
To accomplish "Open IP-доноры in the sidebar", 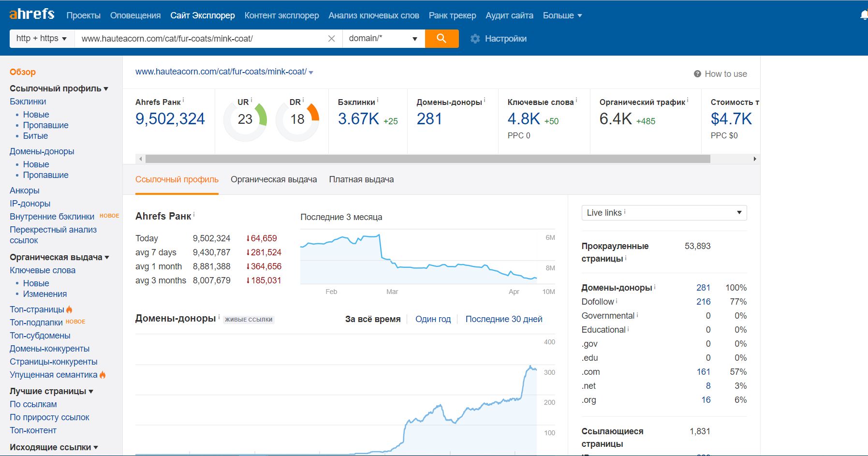I will pos(30,204).
